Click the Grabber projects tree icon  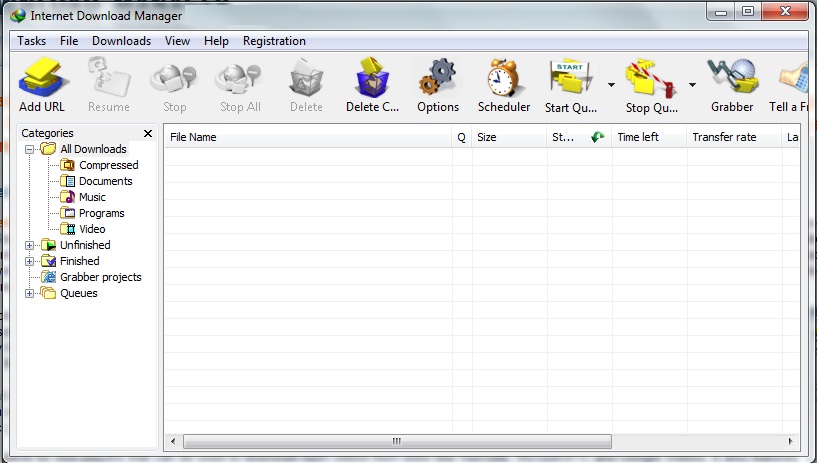[x=48, y=277]
